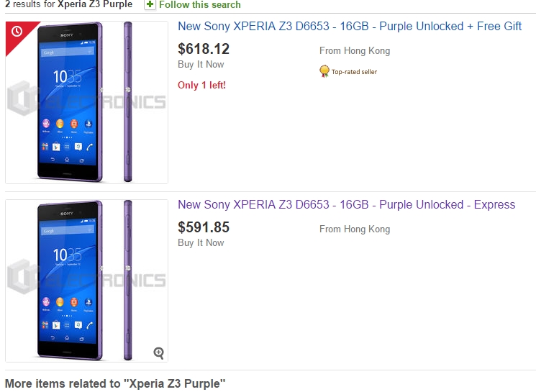Click From Hong Kong on the first listing
Screen dimensions: 536x392
[x=355, y=51]
